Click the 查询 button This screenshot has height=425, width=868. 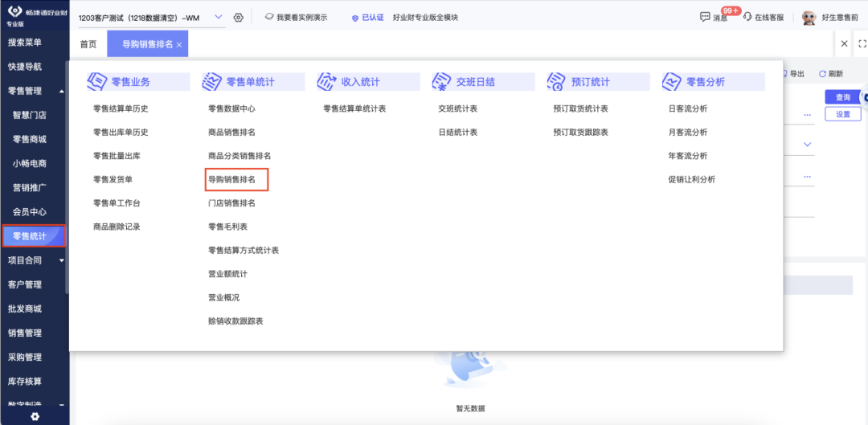842,97
